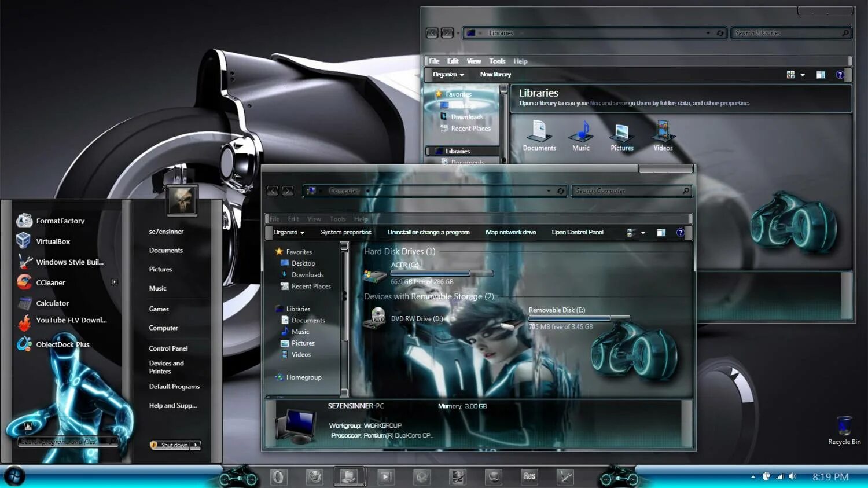The width and height of the screenshot is (868, 488).
Task: Refresh the Computer window address bar
Action: pos(560,190)
